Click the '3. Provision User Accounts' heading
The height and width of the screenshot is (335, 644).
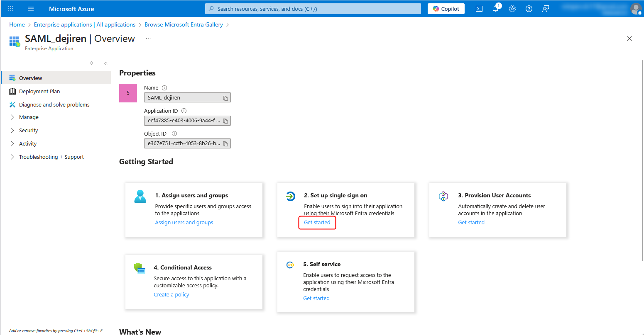[x=495, y=196]
